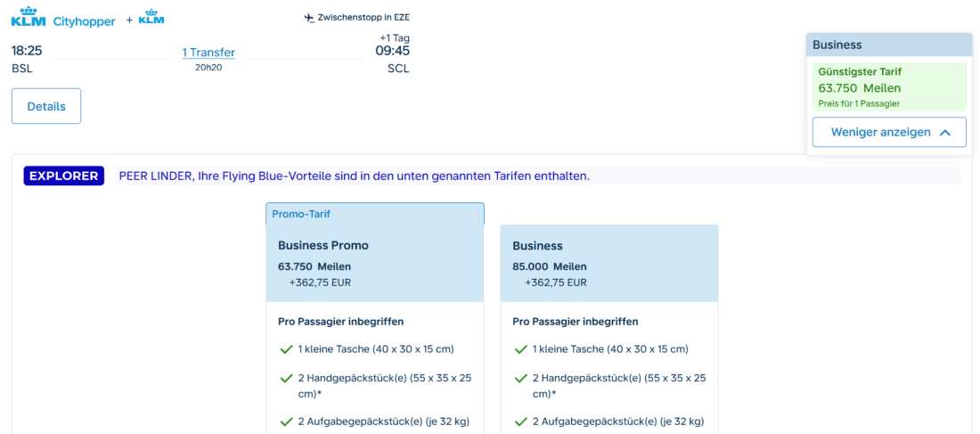Collapse fares with Weniger anzeigen

889,132
